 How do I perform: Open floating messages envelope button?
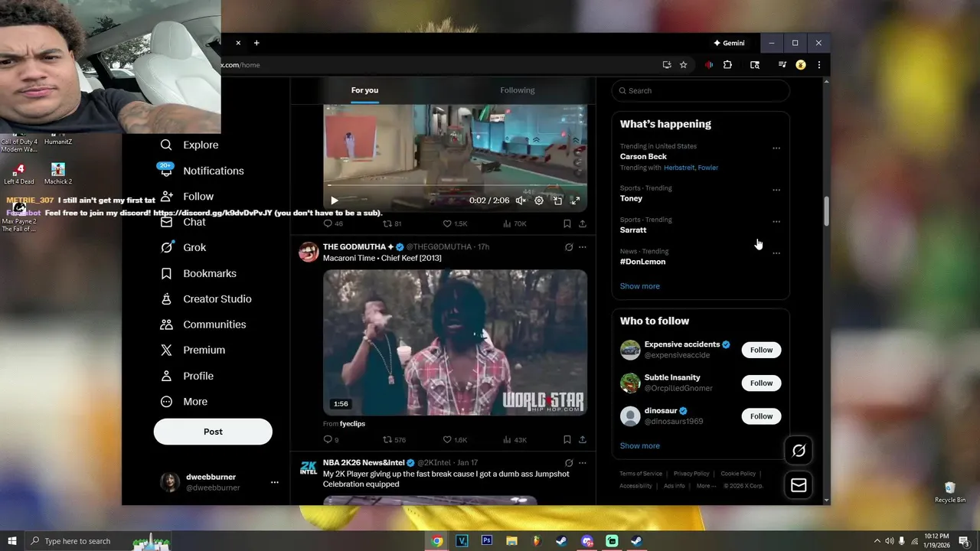click(x=799, y=485)
